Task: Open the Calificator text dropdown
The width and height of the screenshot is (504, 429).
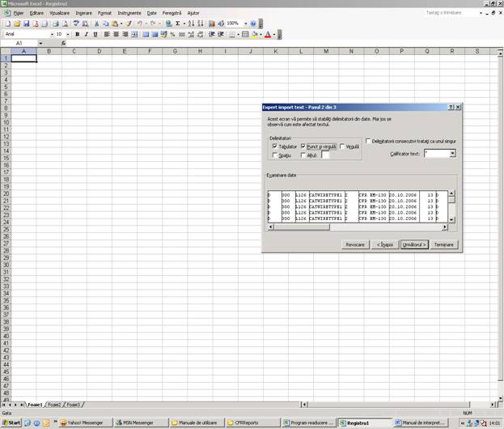Action: pyautogui.click(x=452, y=153)
